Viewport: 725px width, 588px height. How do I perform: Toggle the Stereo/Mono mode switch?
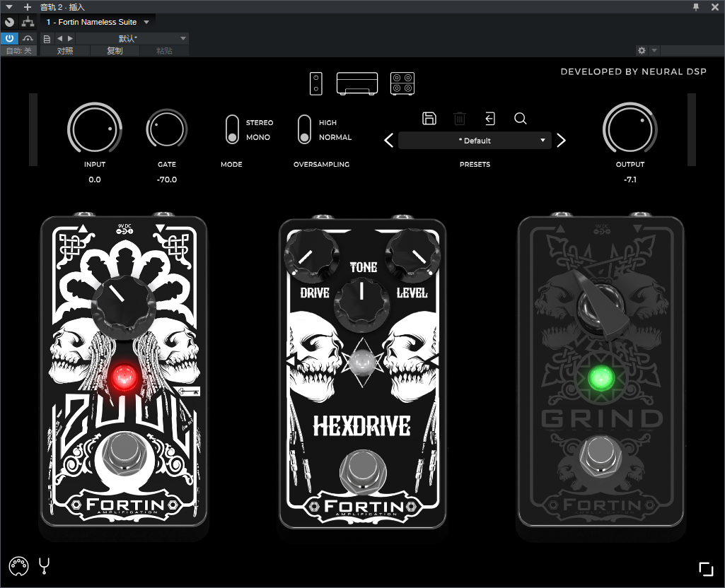232,129
